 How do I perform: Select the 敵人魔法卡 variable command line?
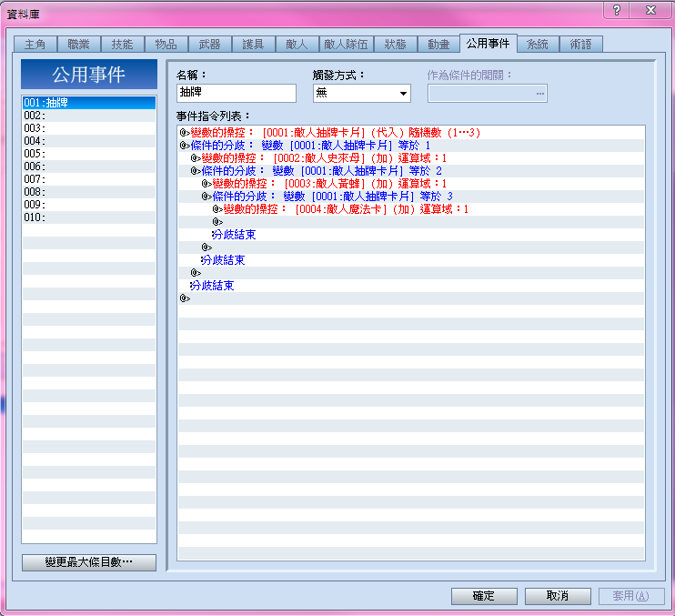click(411, 208)
